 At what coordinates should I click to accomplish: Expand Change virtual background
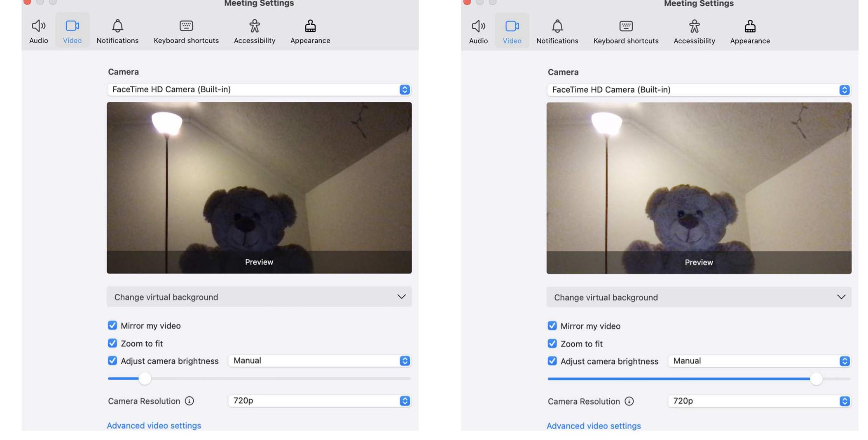pyautogui.click(x=259, y=297)
